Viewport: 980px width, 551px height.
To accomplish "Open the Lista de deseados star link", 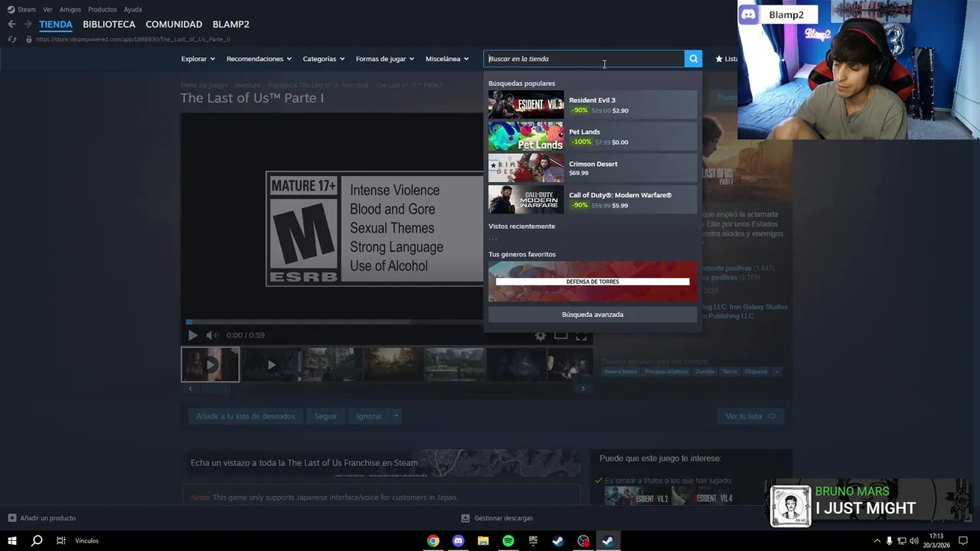I will [726, 59].
